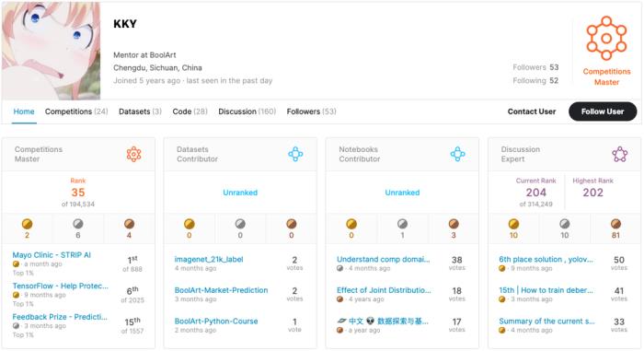Click the Discussion silver medal icon
The image size is (644, 351).
[x=565, y=224]
